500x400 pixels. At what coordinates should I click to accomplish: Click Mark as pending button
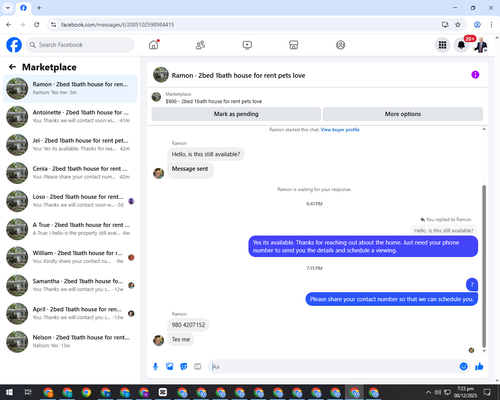coord(236,114)
